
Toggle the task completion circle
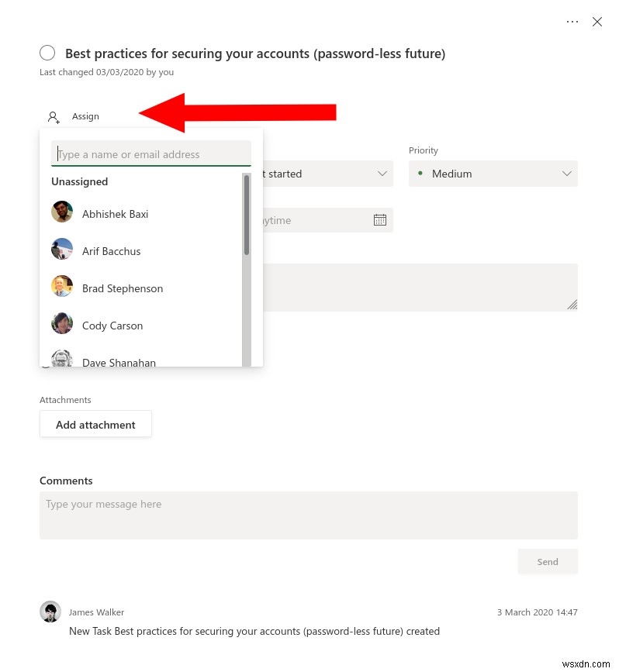click(x=47, y=53)
